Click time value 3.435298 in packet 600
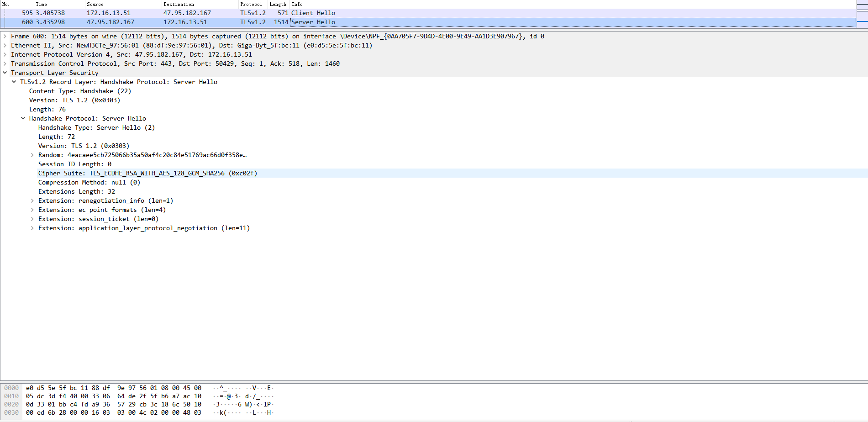 [x=50, y=22]
